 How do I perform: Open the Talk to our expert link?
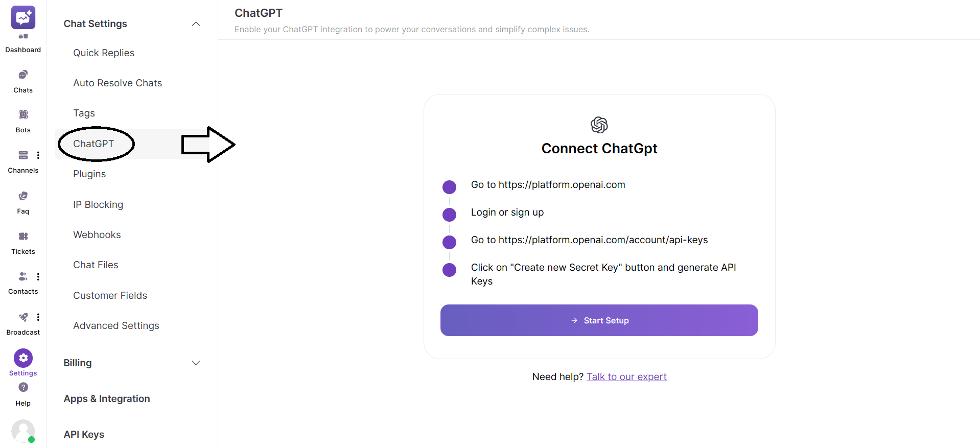[626, 376]
